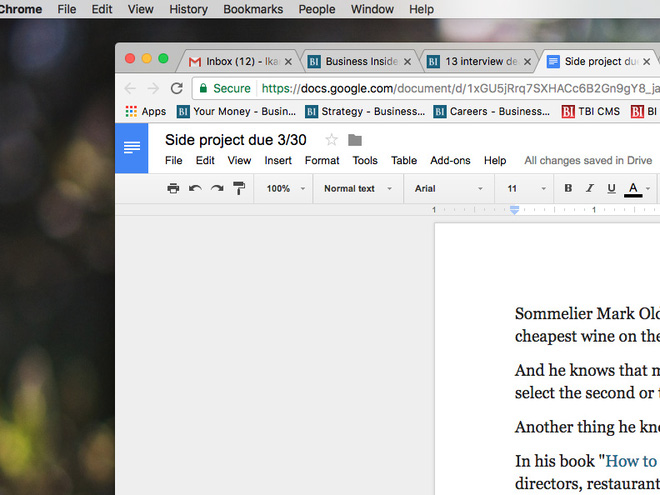Open the macOS Bookmarks menu
660x495 pixels.
click(253, 9)
